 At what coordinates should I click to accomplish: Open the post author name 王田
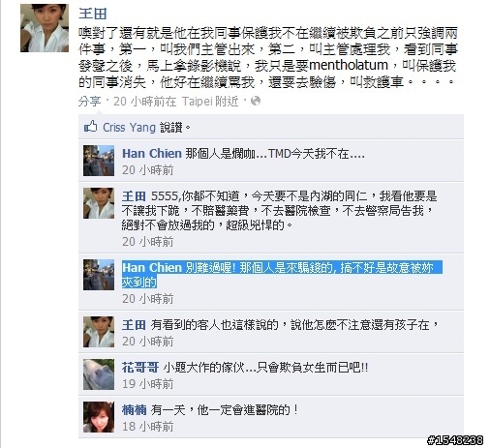pyautogui.click(x=93, y=14)
